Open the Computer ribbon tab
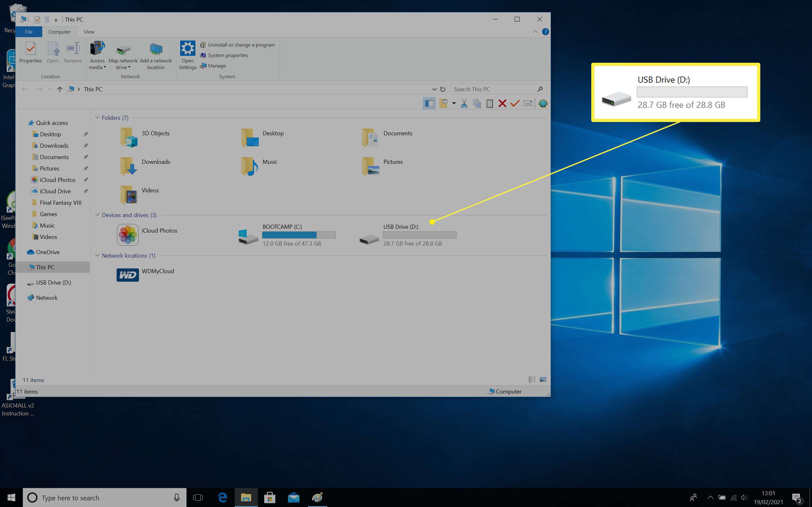This screenshot has width=812, height=507. pos(58,32)
